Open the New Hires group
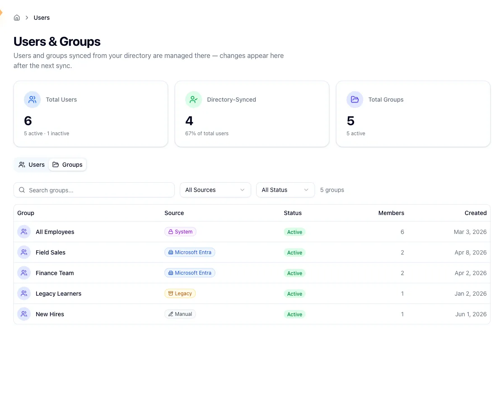 tap(50, 314)
